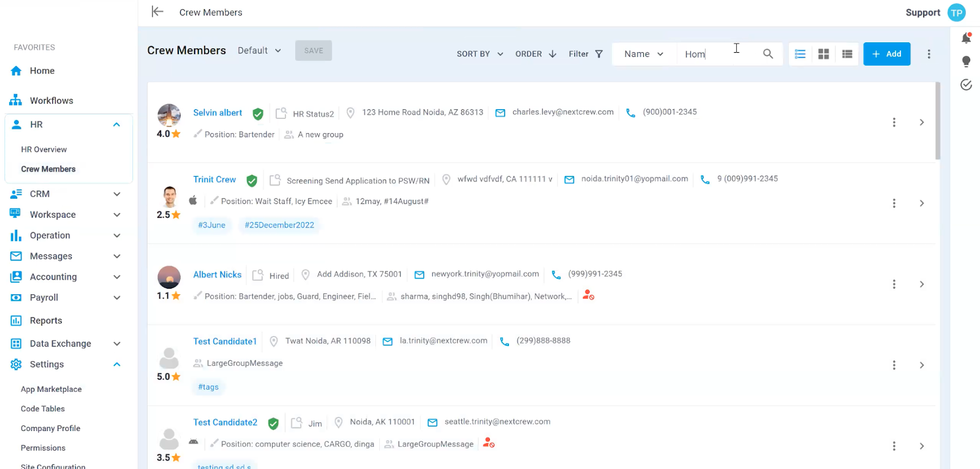Click the crew list vertical scrollbar

938,121
